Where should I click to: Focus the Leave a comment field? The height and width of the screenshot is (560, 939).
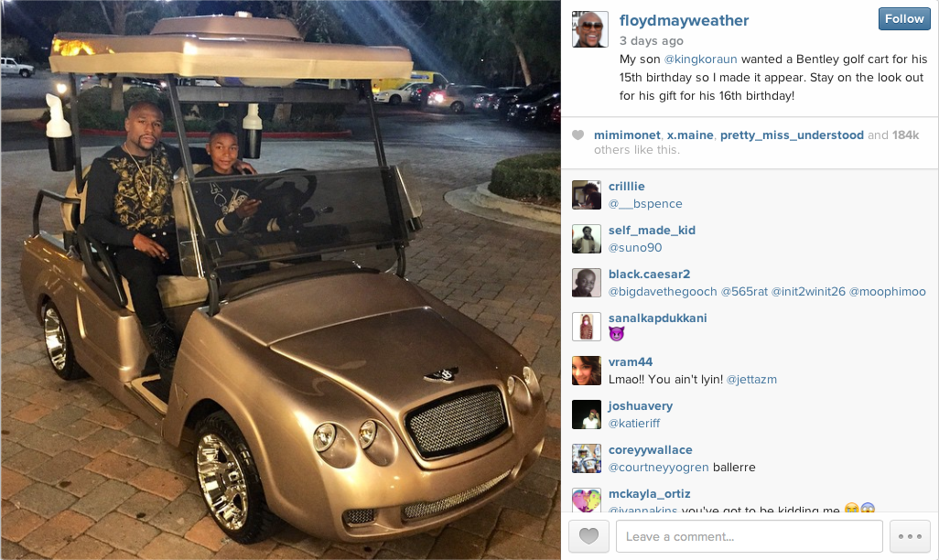(x=750, y=536)
